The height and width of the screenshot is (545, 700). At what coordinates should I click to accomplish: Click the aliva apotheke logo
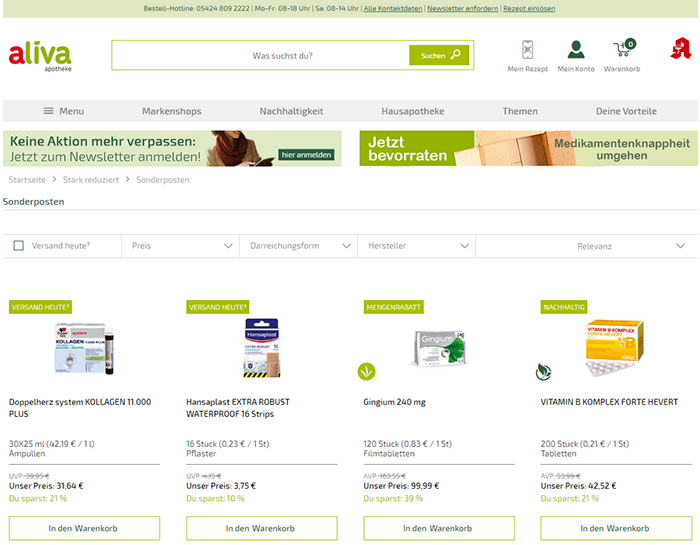pos(40,56)
